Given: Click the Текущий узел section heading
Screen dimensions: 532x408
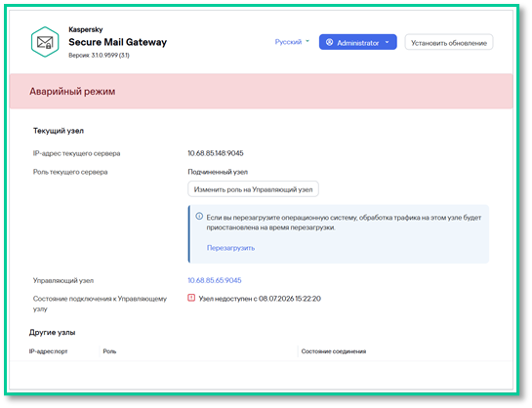Looking at the screenshot, I should pyautogui.click(x=59, y=131).
